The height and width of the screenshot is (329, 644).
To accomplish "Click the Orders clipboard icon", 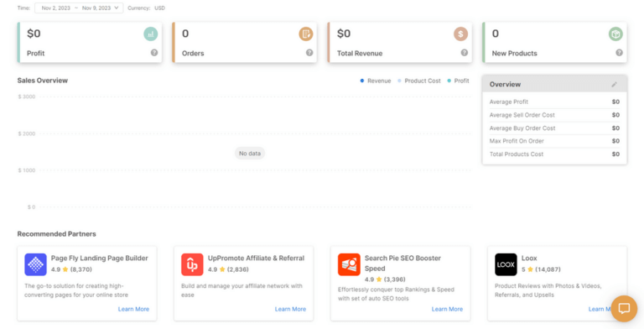I will (305, 34).
